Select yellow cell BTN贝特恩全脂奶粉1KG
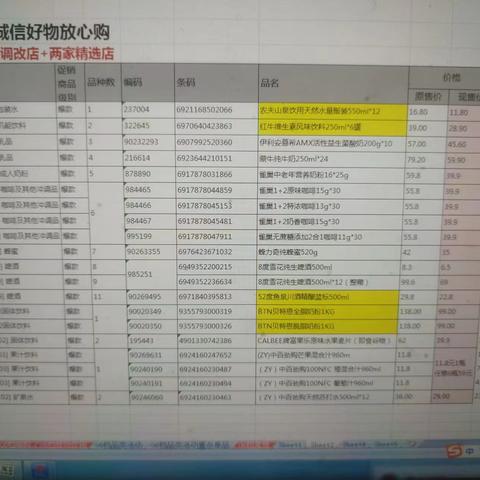The height and width of the screenshot is (480, 480). click(327, 311)
